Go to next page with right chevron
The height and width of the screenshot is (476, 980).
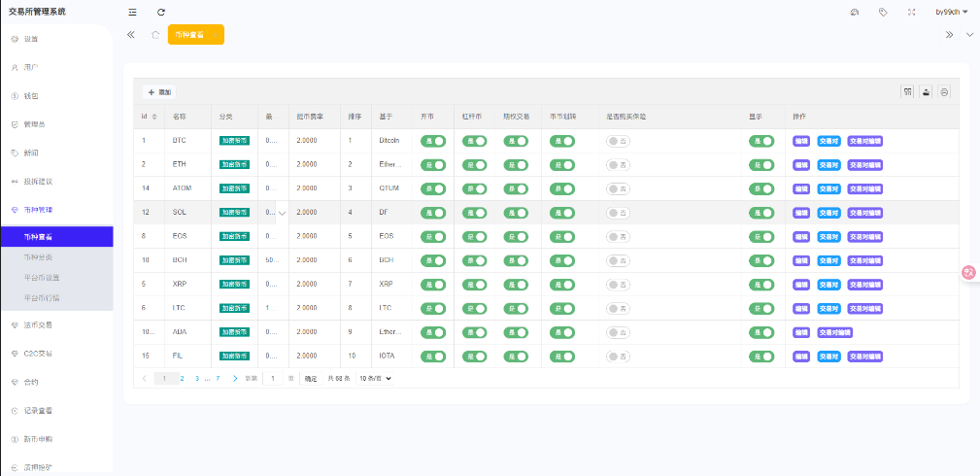coord(235,379)
